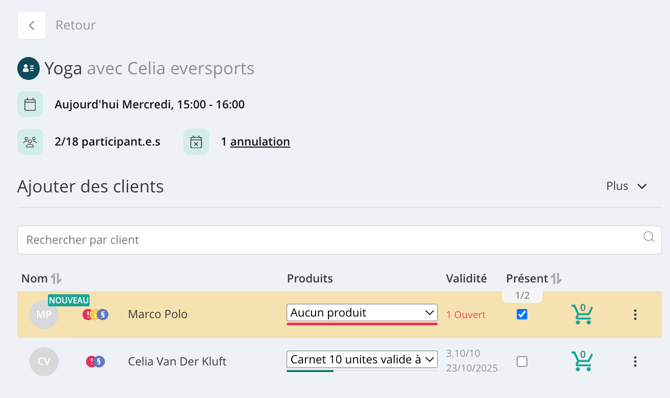Open Celia Van Der Kluft's shopping cart
The width and height of the screenshot is (670, 398).
point(582,361)
